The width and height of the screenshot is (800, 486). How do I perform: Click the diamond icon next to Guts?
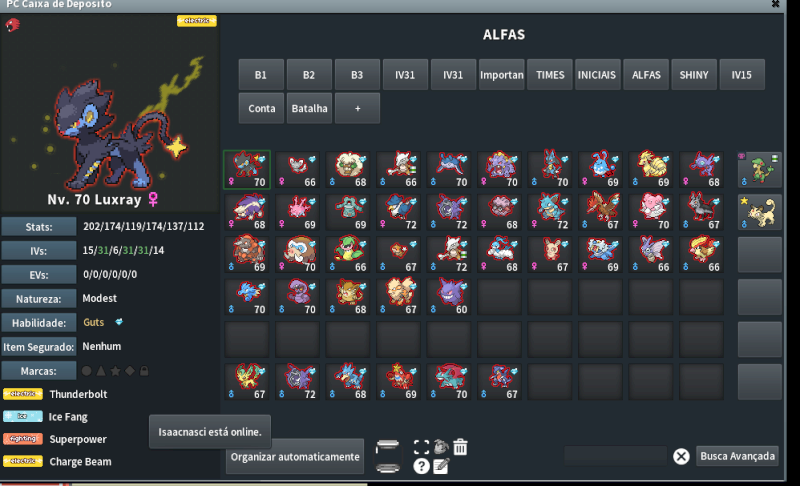(119, 322)
